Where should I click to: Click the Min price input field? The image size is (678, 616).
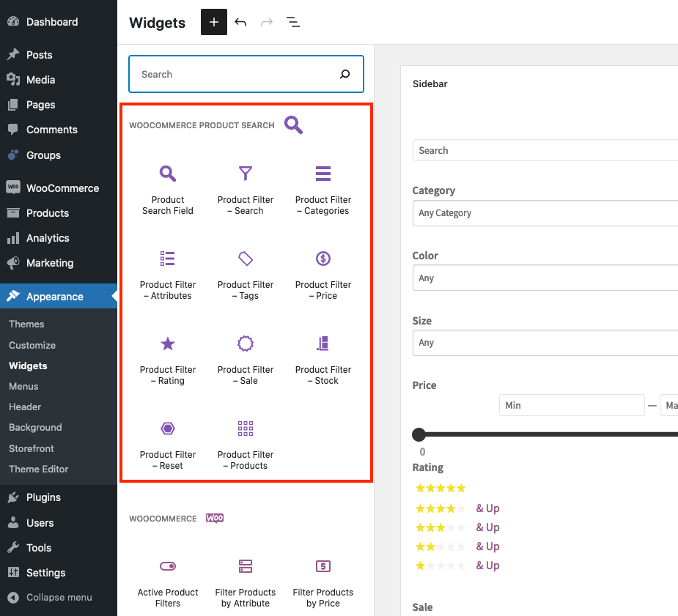click(x=572, y=405)
